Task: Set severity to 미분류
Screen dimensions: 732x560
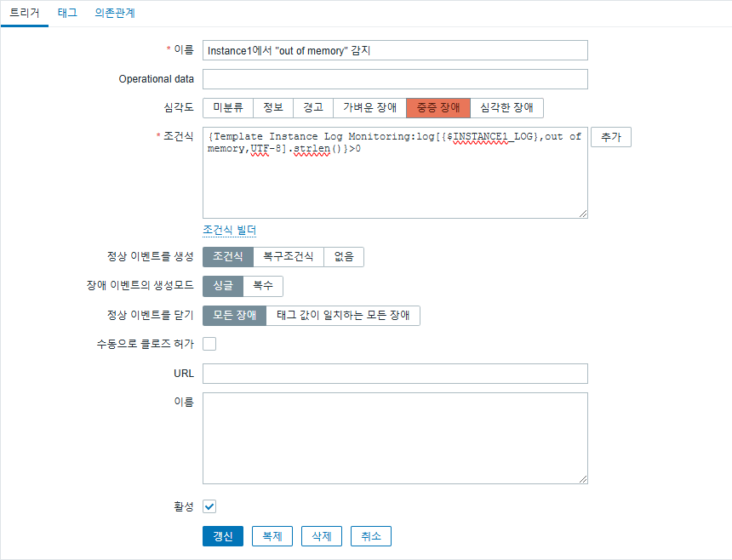Action: [228, 108]
